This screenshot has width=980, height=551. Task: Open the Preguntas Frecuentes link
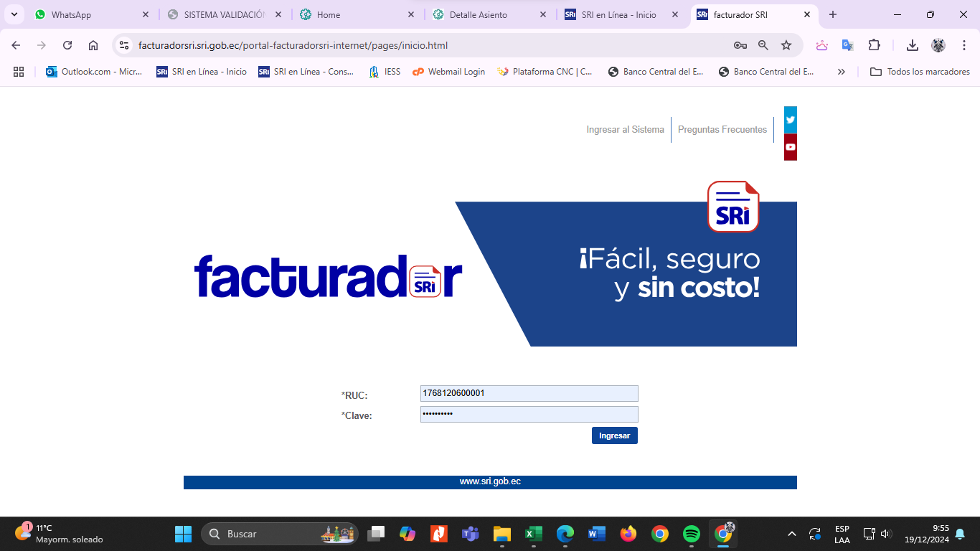tap(722, 130)
